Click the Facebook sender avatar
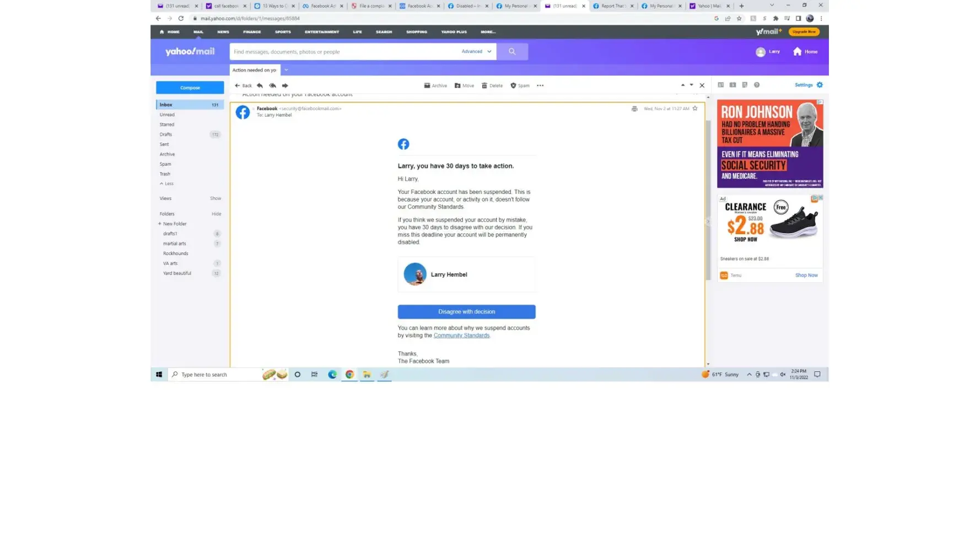This screenshot has width=980, height=551. (x=243, y=112)
